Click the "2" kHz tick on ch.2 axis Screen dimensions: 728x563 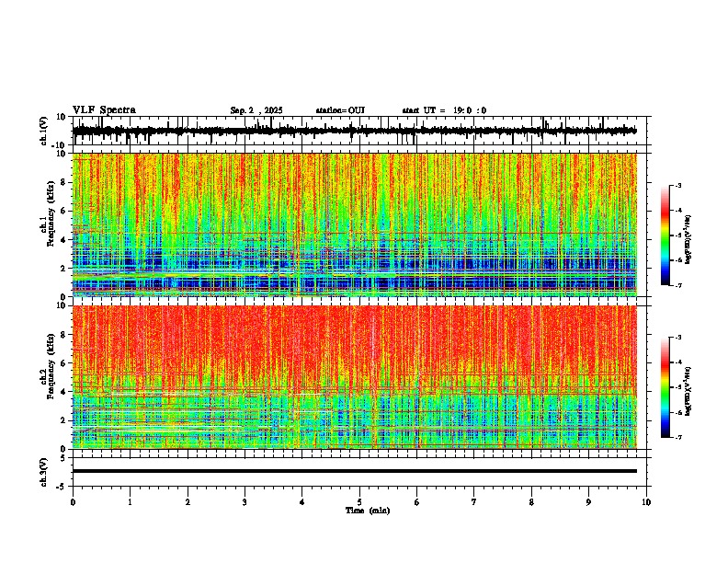[64, 420]
